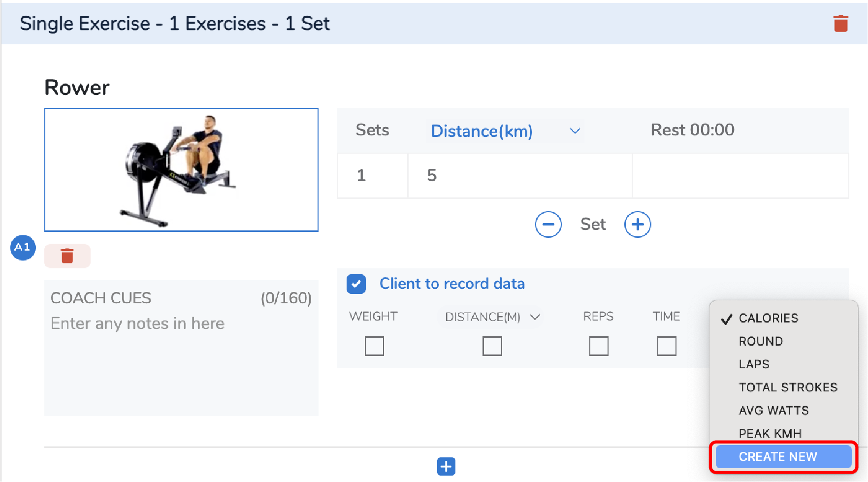Select the A1 exercise badge
Image resolution: width=868 pixels, height=482 pixels.
(23, 247)
